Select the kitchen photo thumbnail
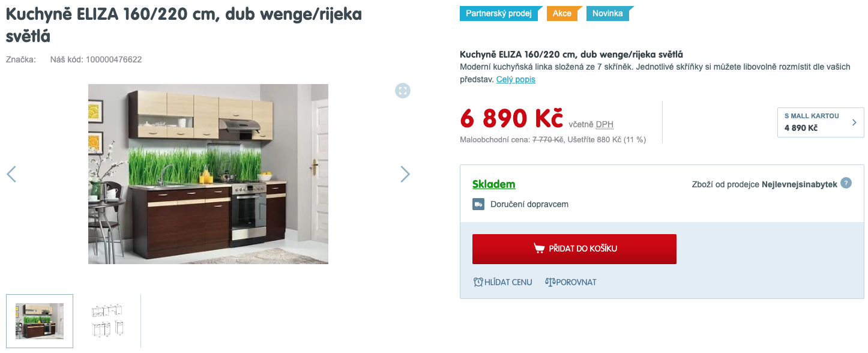 click(40, 321)
